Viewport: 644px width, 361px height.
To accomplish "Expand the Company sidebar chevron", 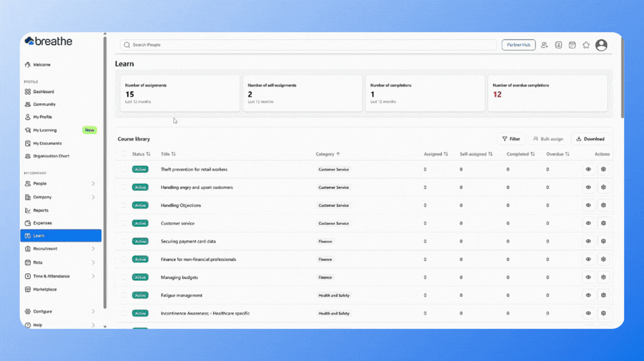I will [x=93, y=197].
